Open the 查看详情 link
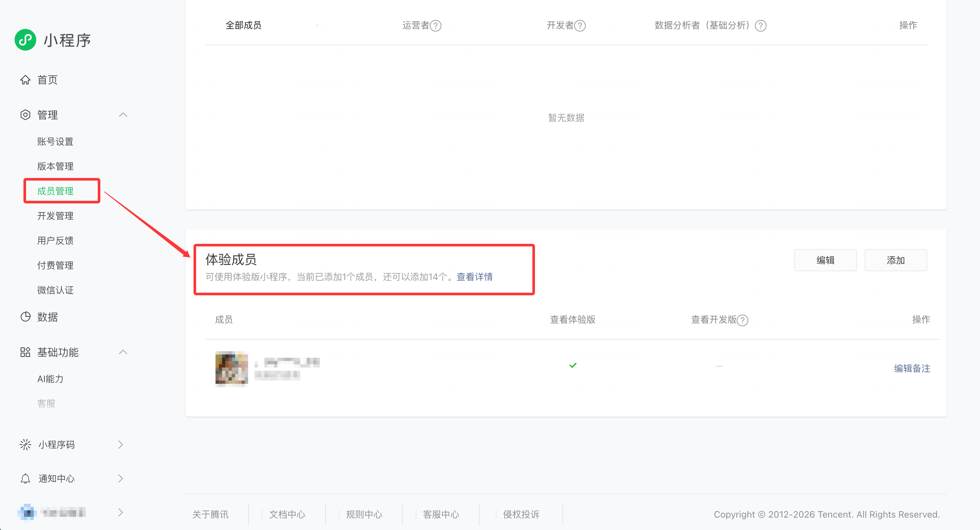The image size is (980, 530). [474, 277]
